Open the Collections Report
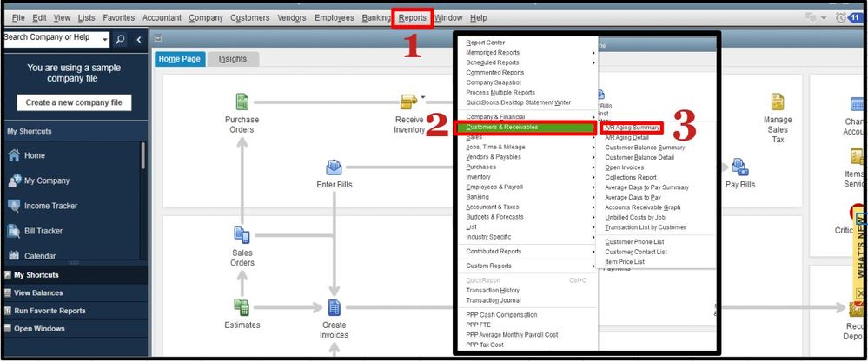The height and width of the screenshot is (361, 868). click(x=631, y=177)
